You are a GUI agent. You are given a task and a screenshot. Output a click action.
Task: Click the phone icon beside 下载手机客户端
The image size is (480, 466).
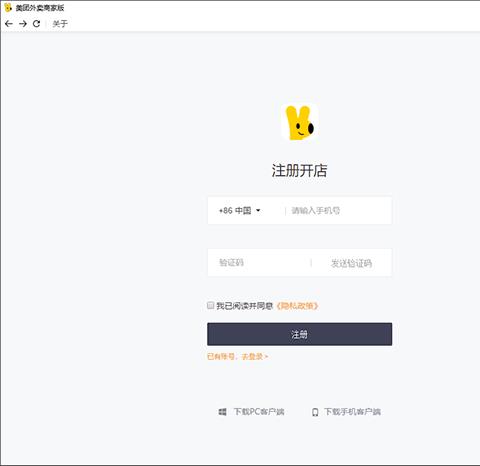pos(315,412)
